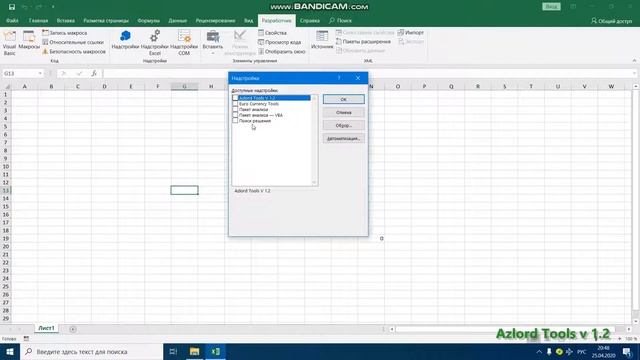Click the macro record status bar icon
The height and width of the screenshot is (360, 640).
click(x=26, y=339)
